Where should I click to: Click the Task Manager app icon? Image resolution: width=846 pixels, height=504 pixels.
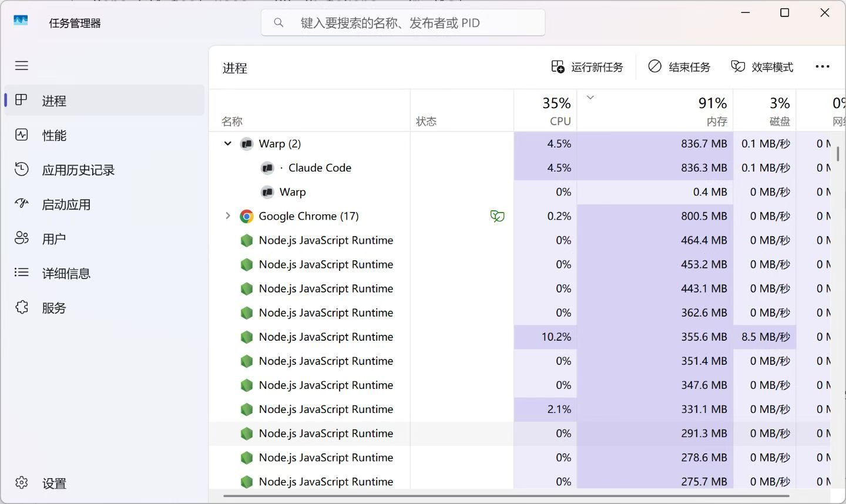pyautogui.click(x=21, y=21)
